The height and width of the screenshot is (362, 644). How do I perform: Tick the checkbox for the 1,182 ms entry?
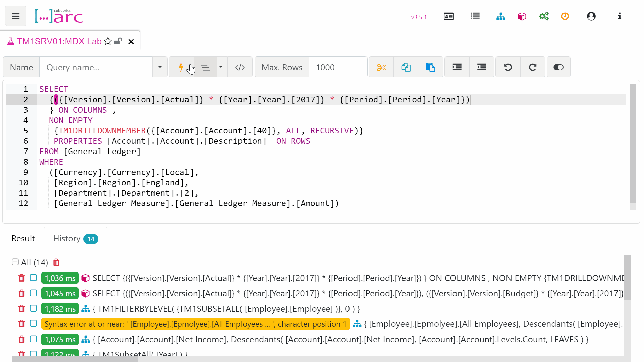(33, 308)
